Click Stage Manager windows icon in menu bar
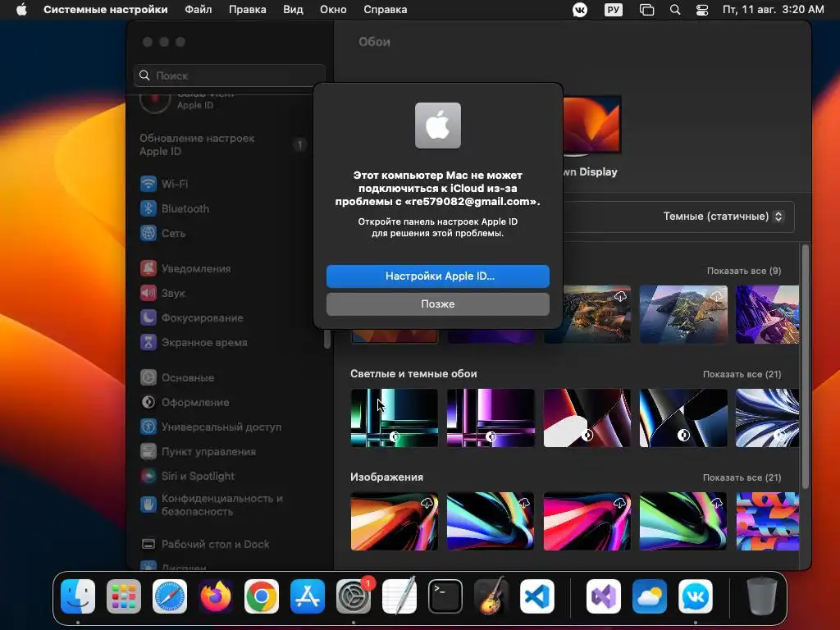840x630 pixels. point(646,10)
